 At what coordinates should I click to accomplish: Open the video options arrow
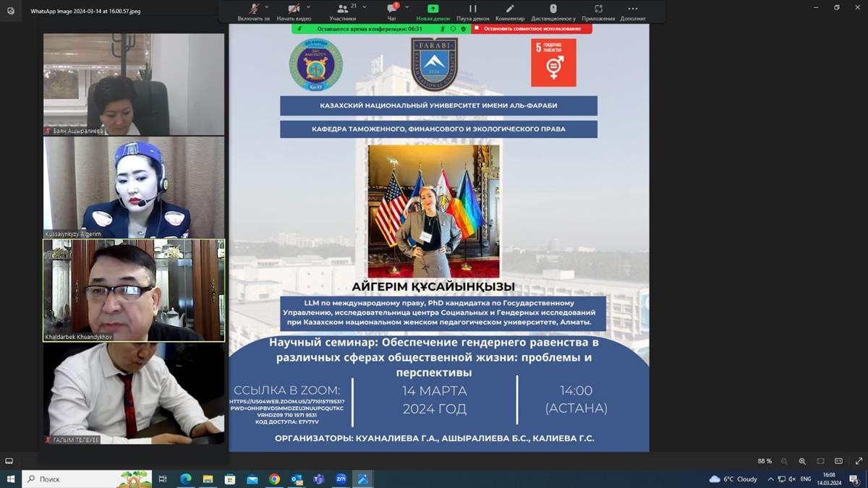(309, 7)
